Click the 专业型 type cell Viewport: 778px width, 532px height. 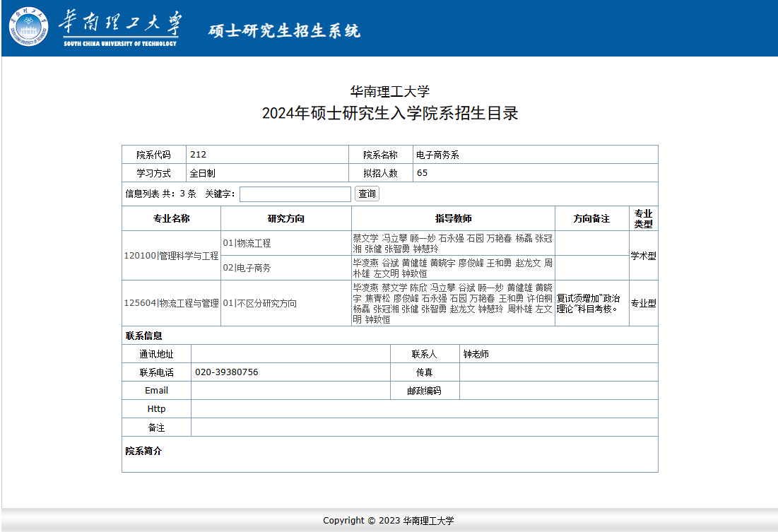click(x=644, y=303)
